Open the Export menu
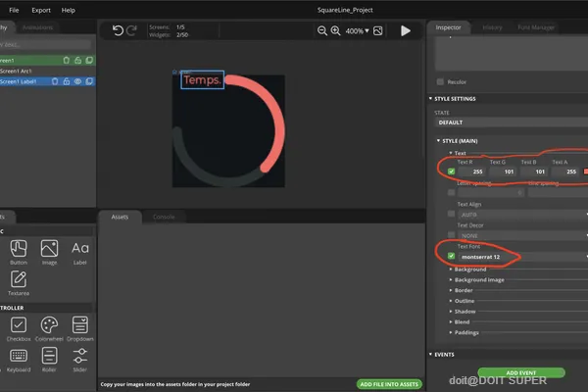The image size is (588, 392). click(x=41, y=10)
